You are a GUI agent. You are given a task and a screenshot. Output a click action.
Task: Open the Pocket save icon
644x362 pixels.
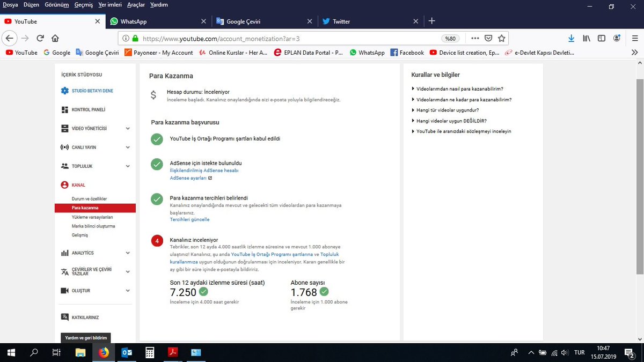488,38
